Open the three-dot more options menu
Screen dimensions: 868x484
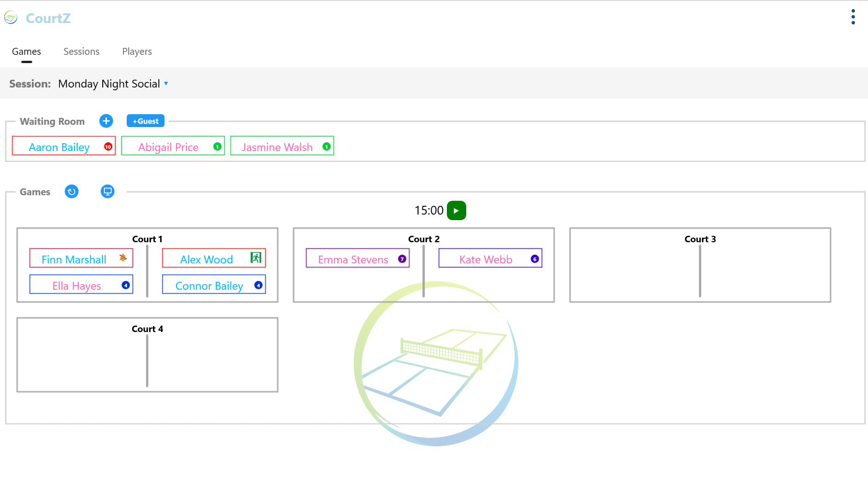(853, 17)
